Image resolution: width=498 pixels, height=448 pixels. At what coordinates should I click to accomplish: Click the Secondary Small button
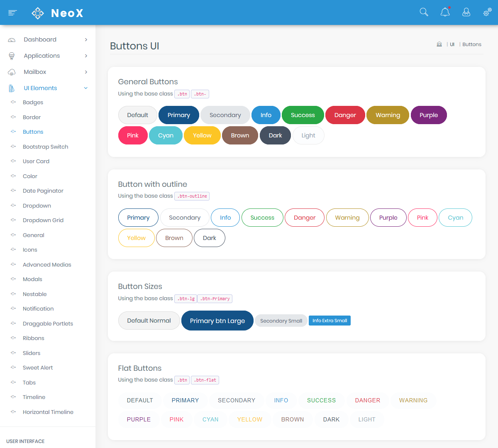click(281, 321)
